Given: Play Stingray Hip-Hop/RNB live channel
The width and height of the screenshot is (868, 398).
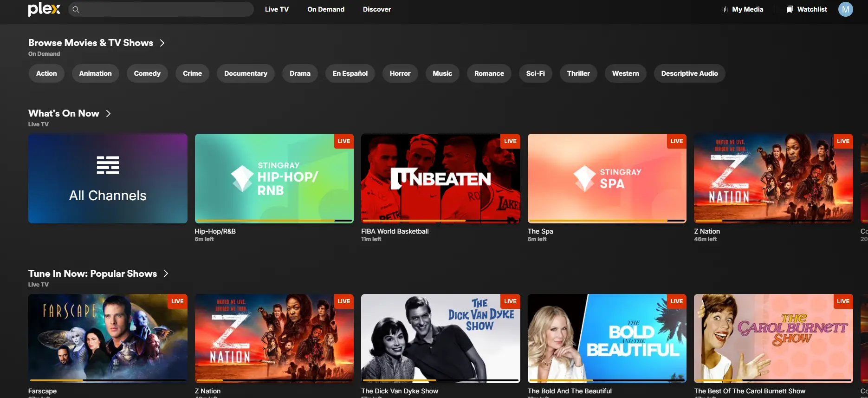Looking at the screenshot, I should pyautogui.click(x=274, y=178).
